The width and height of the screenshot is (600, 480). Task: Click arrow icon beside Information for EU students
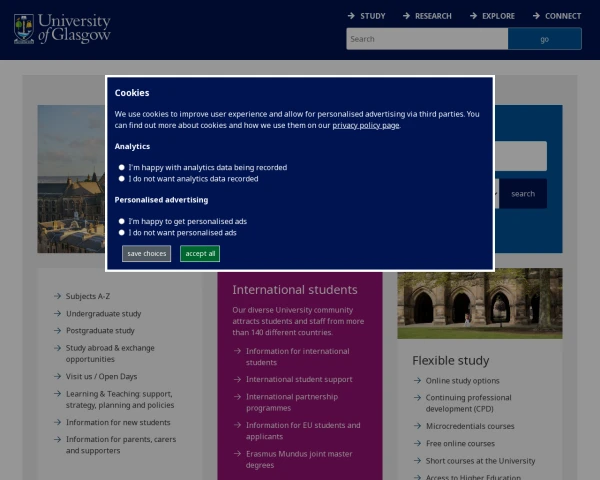pyautogui.click(x=237, y=425)
